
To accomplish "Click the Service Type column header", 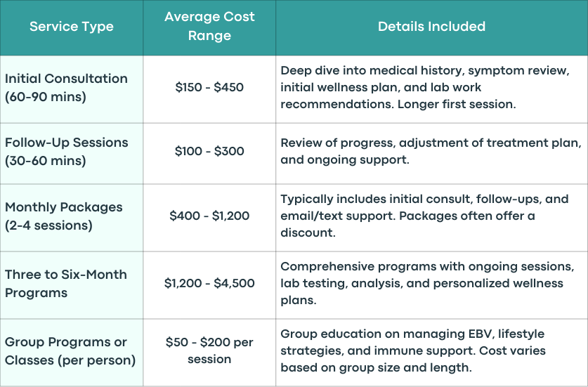I will coord(71,27).
